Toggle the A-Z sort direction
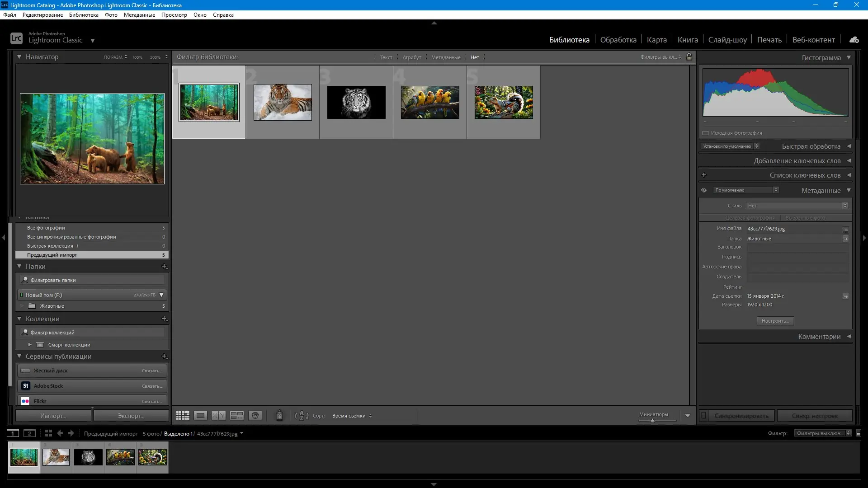The image size is (868, 488). tap(302, 416)
